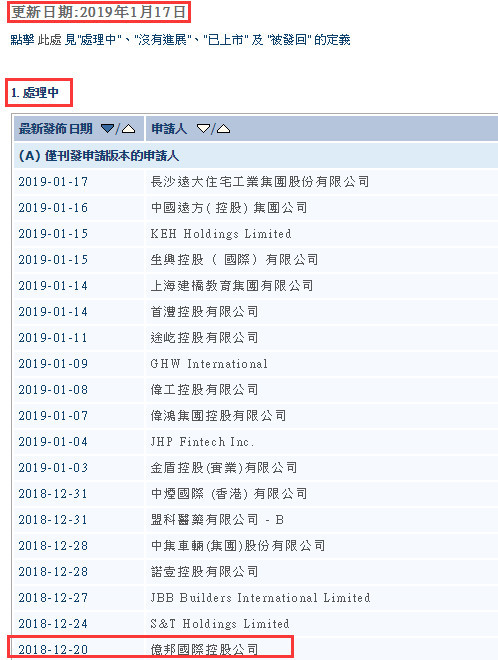
Task: Open applicant JHP Fintech Inc.
Action: pyautogui.click(x=202, y=442)
